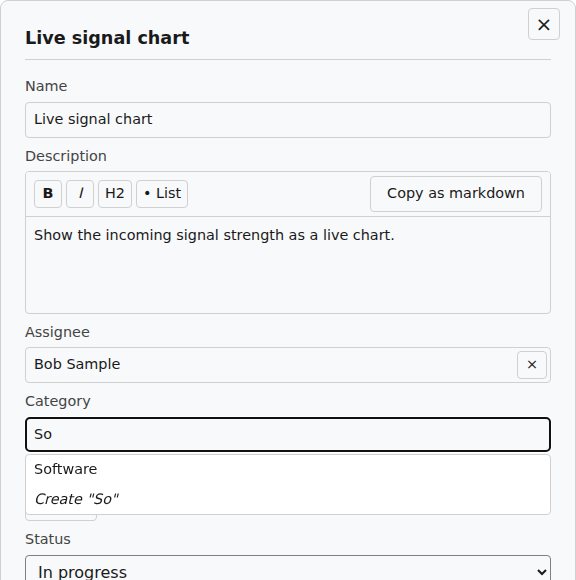The image size is (576, 580).
Task: Click the Assignee label
Action: pos(57,332)
